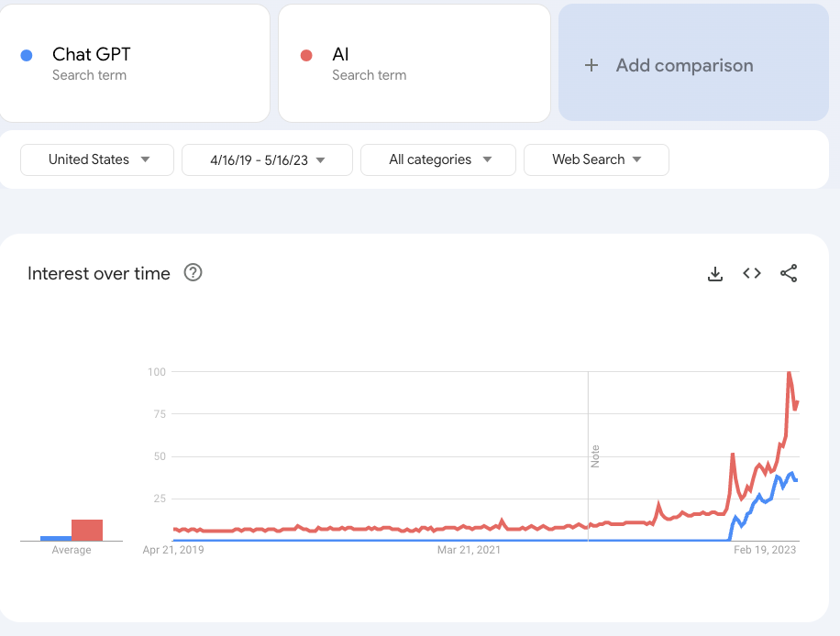Click the red AI average bar

click(x=87, y=530)
